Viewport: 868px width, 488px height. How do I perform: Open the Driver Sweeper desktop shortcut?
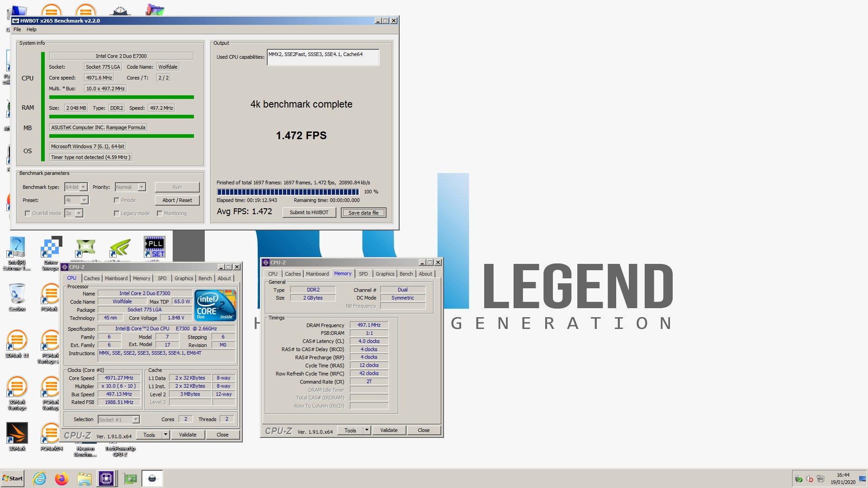[x=51, y=253]
